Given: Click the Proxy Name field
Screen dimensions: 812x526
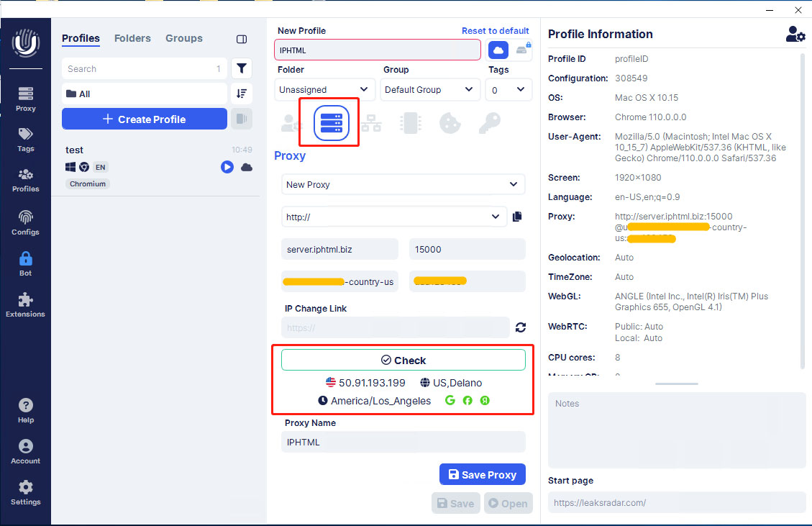Looking at the screenshot, I should (x=403, y=442).
